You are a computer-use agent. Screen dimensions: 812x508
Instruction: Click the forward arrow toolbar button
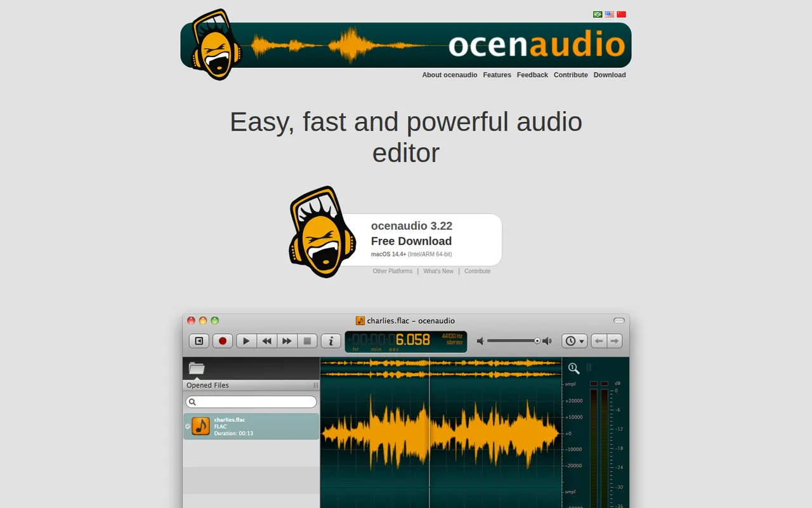(615, 341)
